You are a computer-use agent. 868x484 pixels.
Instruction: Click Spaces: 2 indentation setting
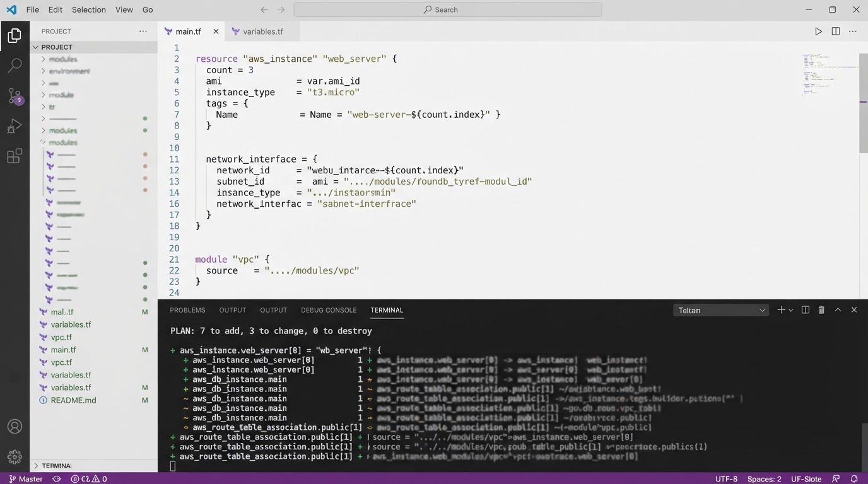764,478
